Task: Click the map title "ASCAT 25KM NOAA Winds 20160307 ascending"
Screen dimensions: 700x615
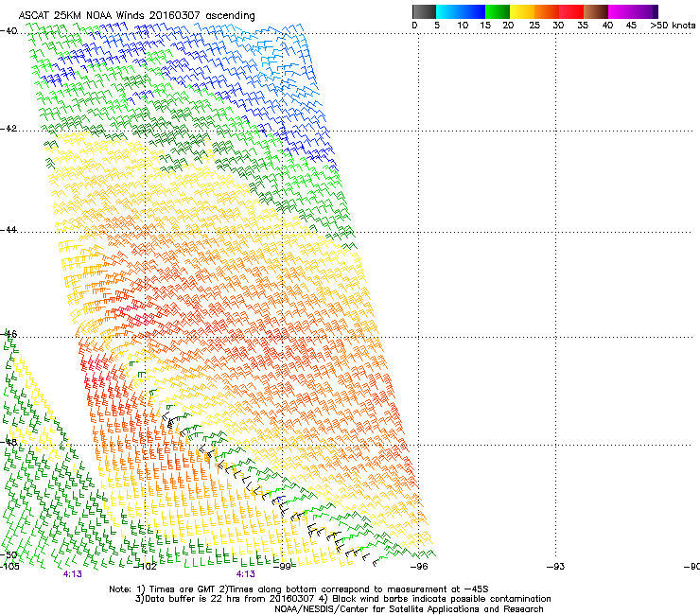Action: click(136, 15)
